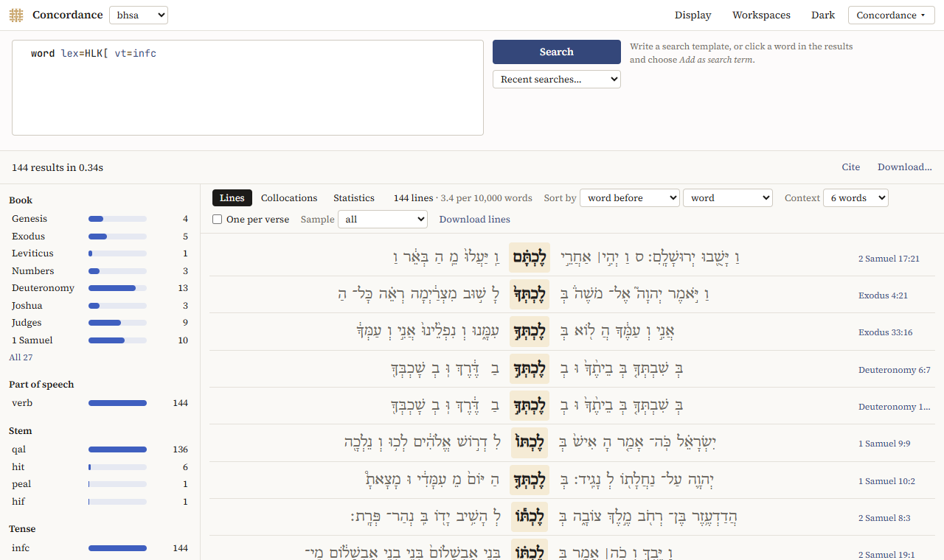Switch to the Statistics tab
Screen dimensions: 944x560
(x=354, y=197)
